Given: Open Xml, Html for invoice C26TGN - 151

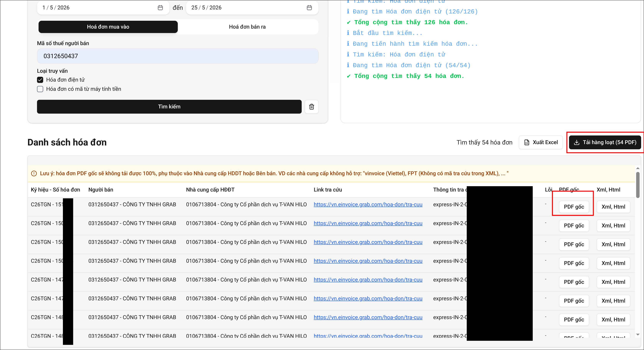Looking at the screenshot, I should pos(613,207).
